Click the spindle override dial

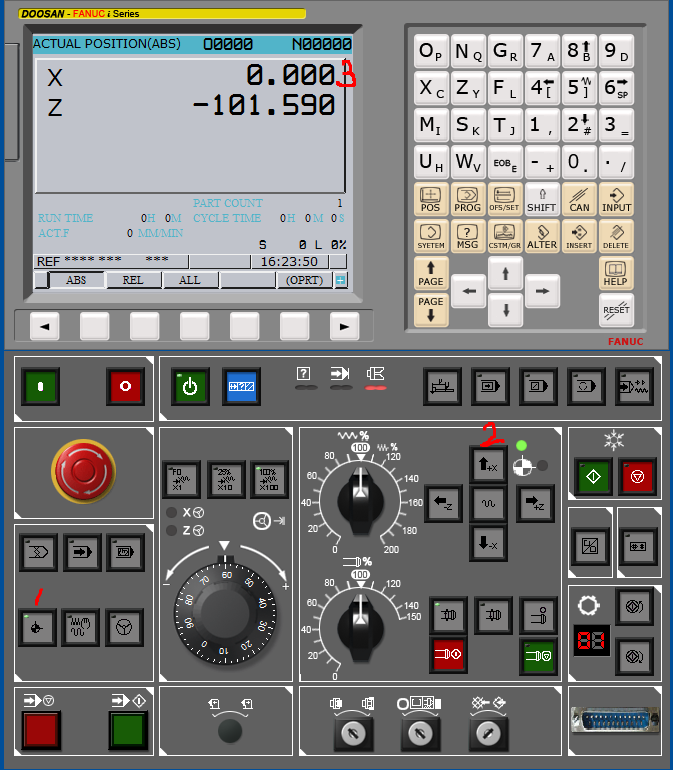point(361,628)
